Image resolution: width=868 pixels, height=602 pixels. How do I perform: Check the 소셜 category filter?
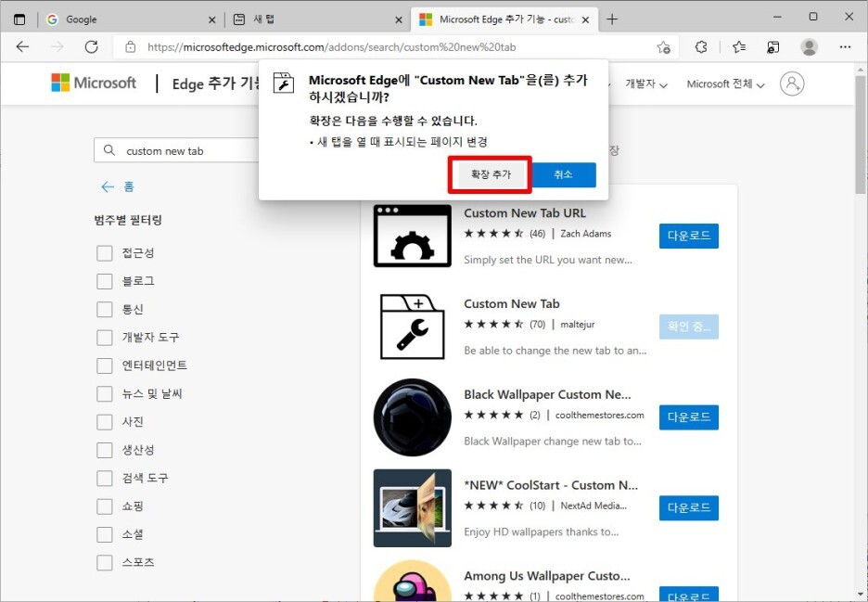point(105,534)
